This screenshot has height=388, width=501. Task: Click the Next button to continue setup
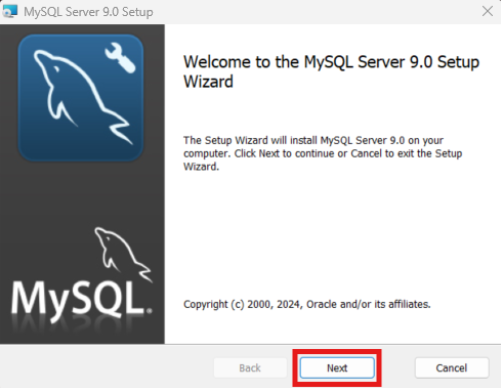pos(337,368)
